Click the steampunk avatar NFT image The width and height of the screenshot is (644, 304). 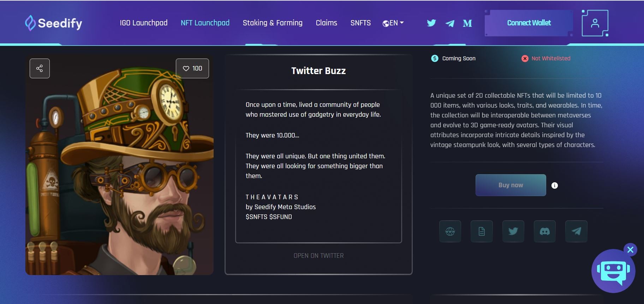pyautogui.click(x=119, y=165)
